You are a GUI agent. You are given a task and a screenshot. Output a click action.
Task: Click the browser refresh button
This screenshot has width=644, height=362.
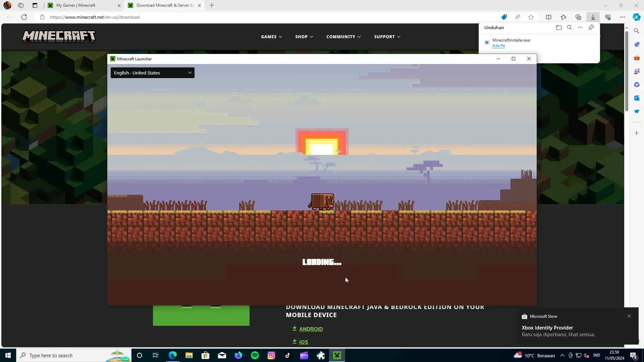(24, 17)
